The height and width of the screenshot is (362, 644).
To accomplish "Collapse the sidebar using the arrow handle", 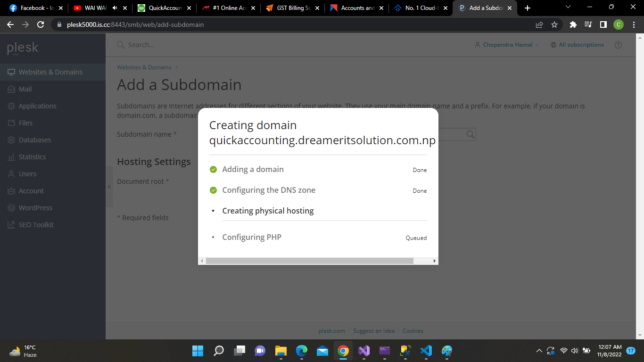I will pos(109,187).
